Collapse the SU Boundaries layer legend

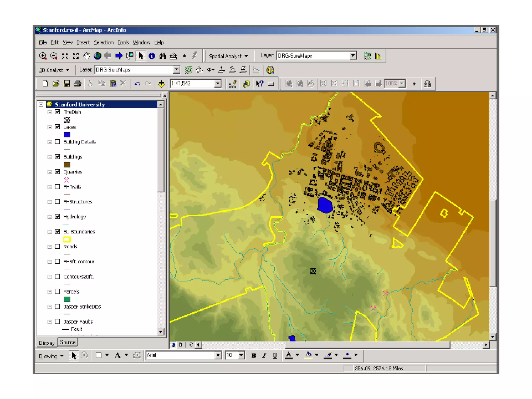click(x=49, y=232)
